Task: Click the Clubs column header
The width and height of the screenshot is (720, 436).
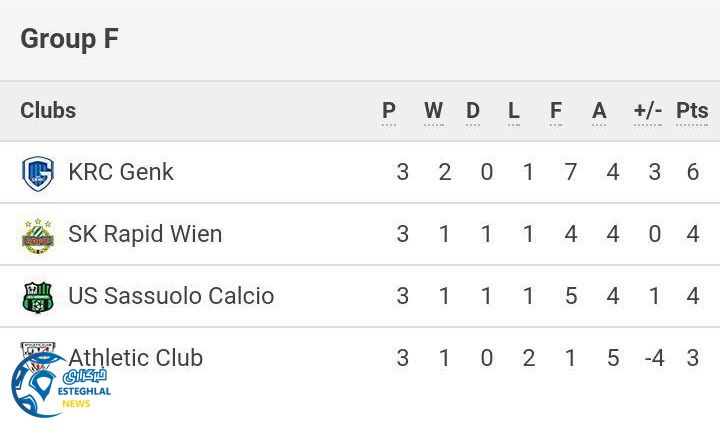Action: pos(48,111)
